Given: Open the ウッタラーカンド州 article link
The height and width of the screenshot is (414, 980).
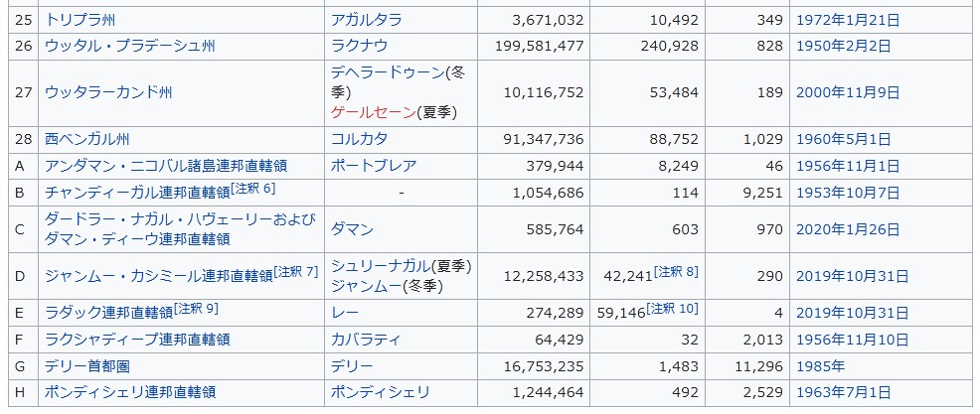Looking at the screenshot, I should [x=108, y=92].
